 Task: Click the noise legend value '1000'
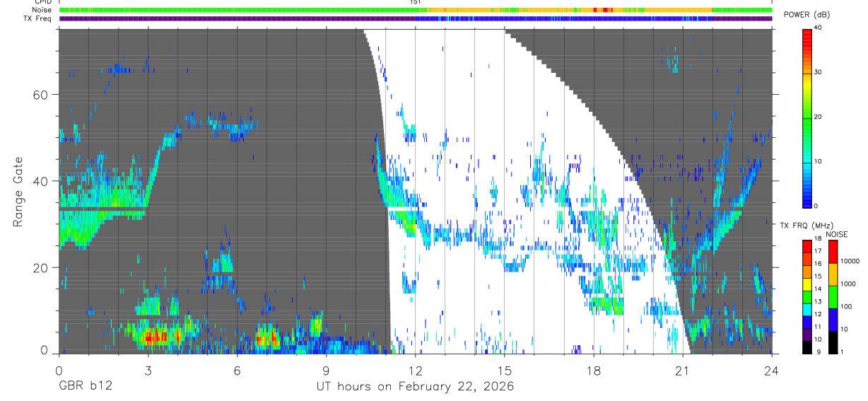point(850,284)
